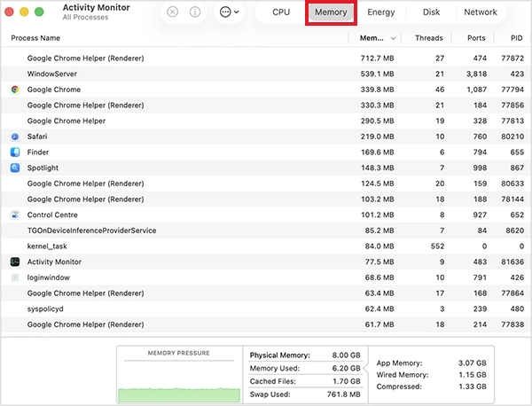532x406 pixels.
Task: Click PID 8620 cell
Action: tap(514, 230)
